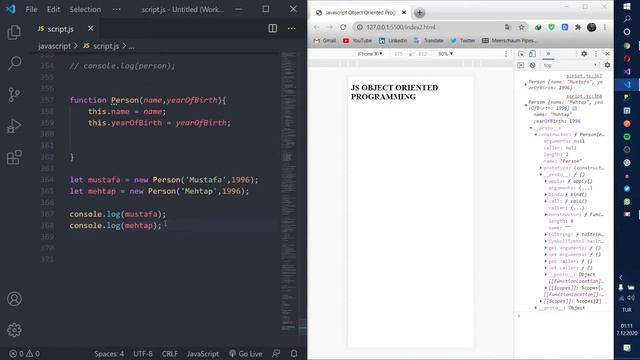
Task: Collapse the constructor: f Person node
Action: pos(536,134)
